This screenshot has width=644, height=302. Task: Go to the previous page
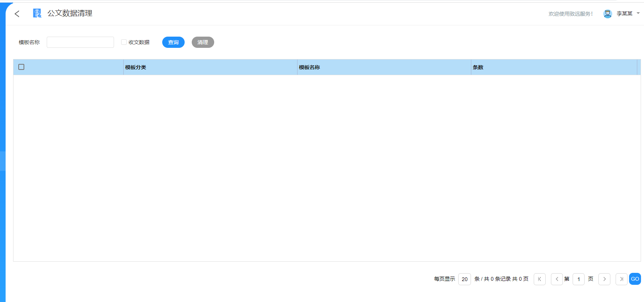[x=557, y=279]
